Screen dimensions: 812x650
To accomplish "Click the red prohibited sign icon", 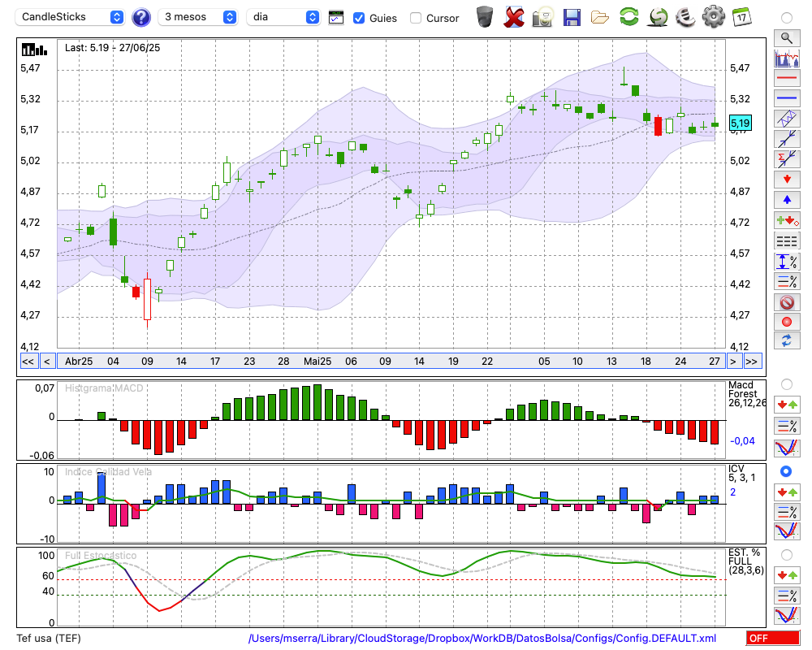I will point(787,302).
